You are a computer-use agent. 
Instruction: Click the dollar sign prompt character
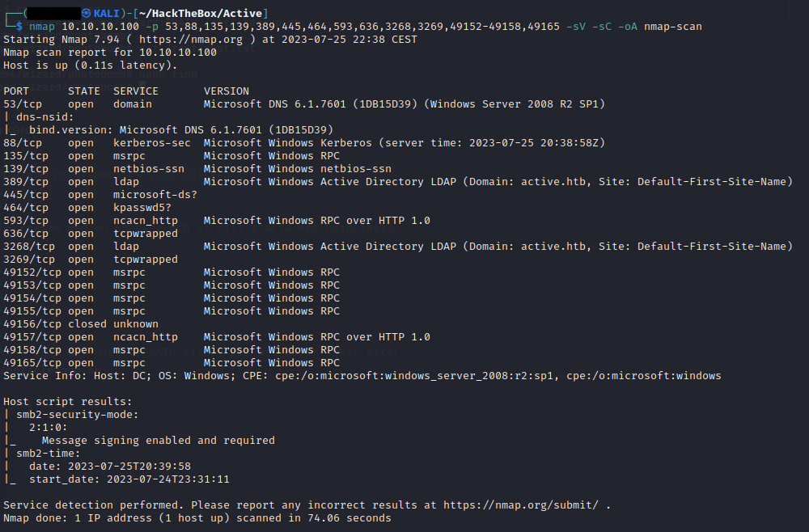(19, 27)
